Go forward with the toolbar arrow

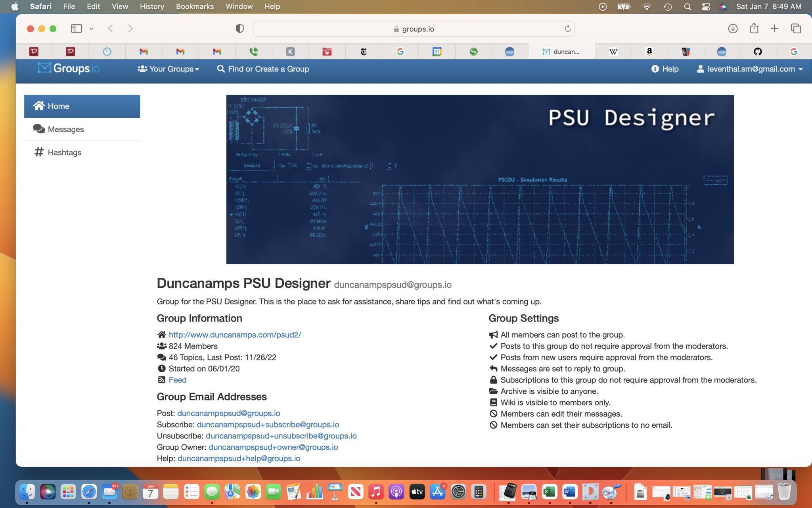click(130, 29)
